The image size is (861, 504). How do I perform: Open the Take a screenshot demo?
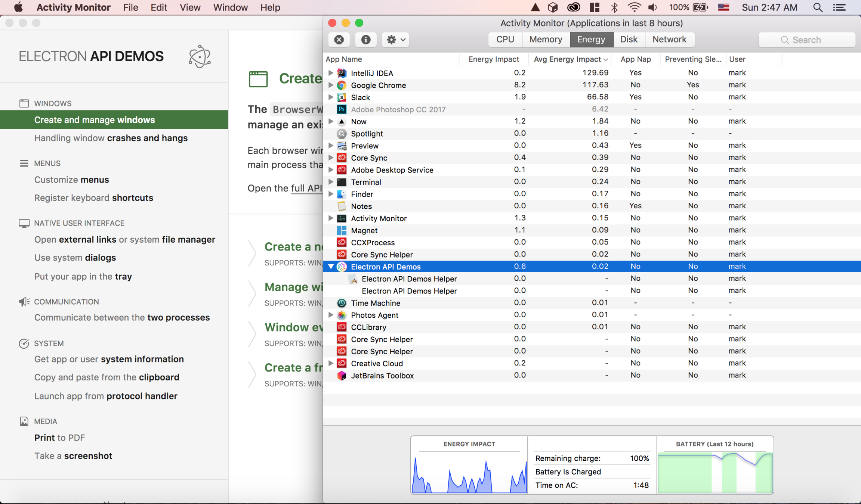(x=73, y=456)
